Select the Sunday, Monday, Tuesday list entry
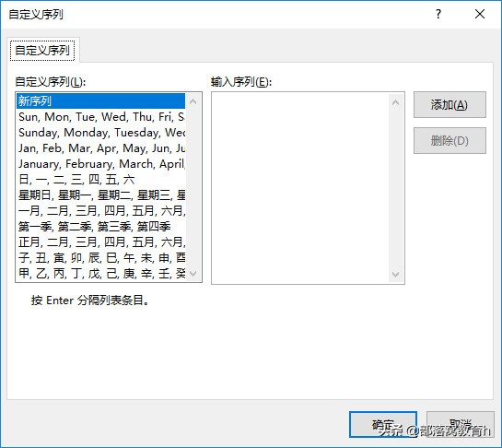Image resolution: width=502 pixels, height=448 pixels. 100,133
